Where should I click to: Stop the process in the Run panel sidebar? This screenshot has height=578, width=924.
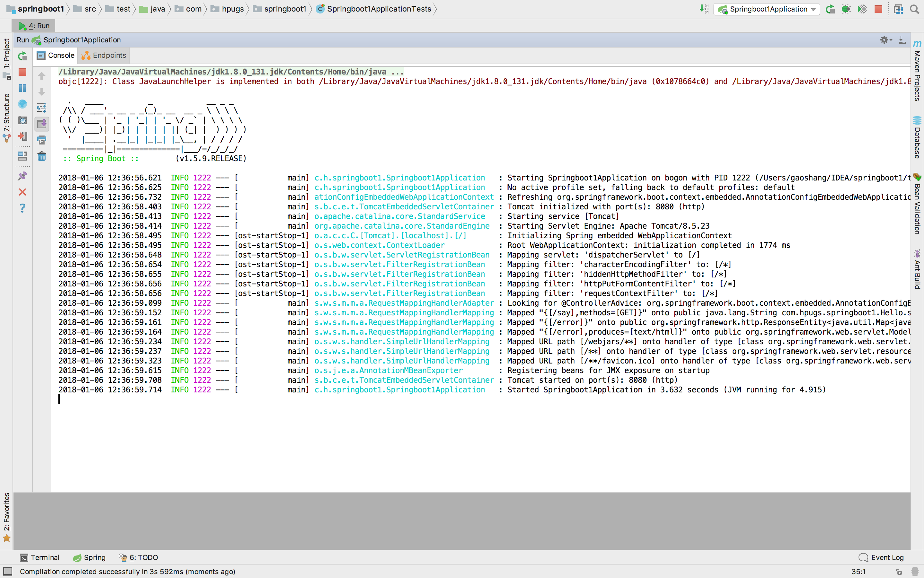point(22,72)
